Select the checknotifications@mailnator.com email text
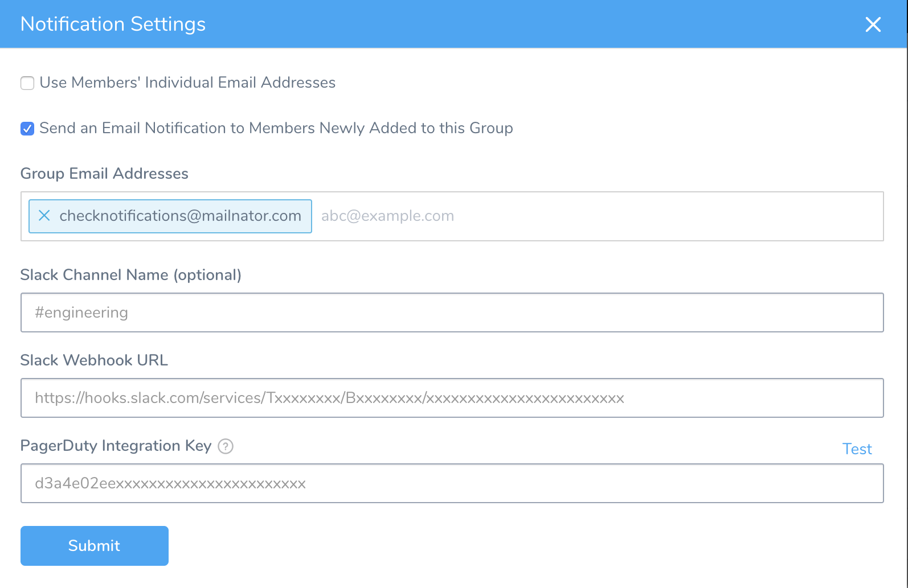 click(x=180, y=216)
